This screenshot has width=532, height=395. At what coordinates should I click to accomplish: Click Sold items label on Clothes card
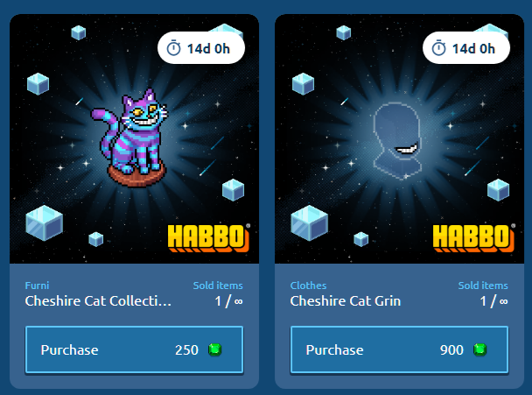(x=483, y=286)
